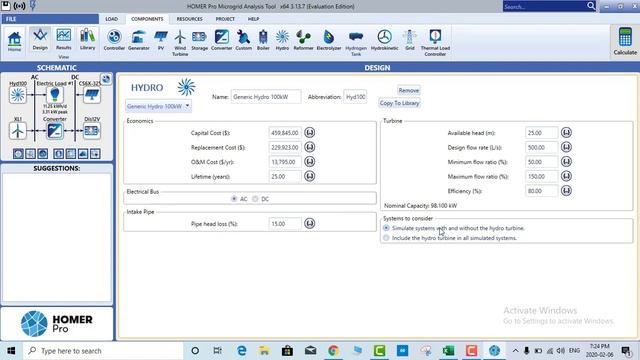The image size is (640, 360).
Task: Select the Grid component
Action: (x=410, y=40)
